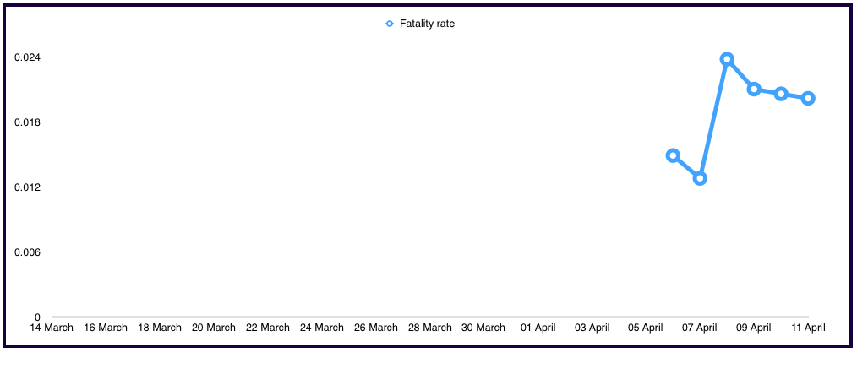Click the steep line segment rising to the peak

coord(713,118)
